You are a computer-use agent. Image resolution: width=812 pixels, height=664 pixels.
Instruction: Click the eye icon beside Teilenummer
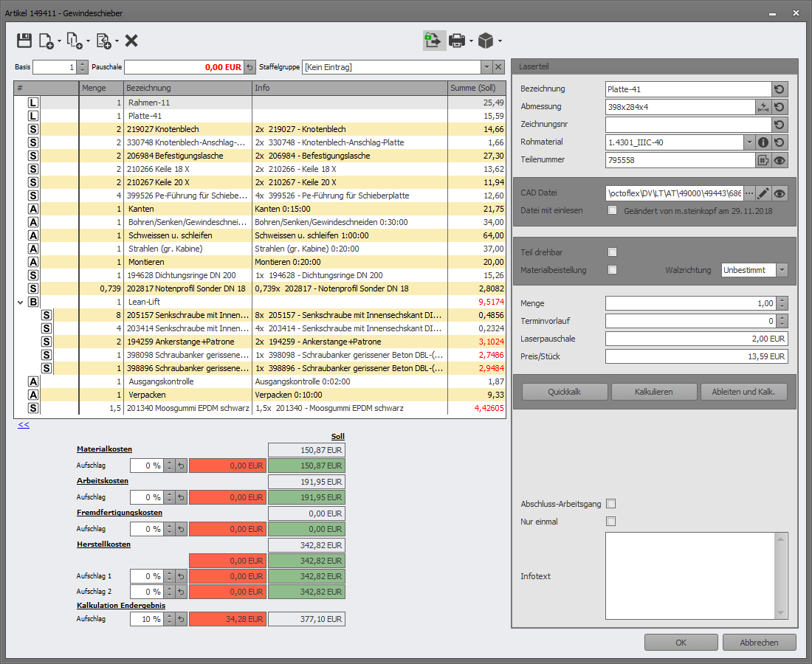point(780,160)
